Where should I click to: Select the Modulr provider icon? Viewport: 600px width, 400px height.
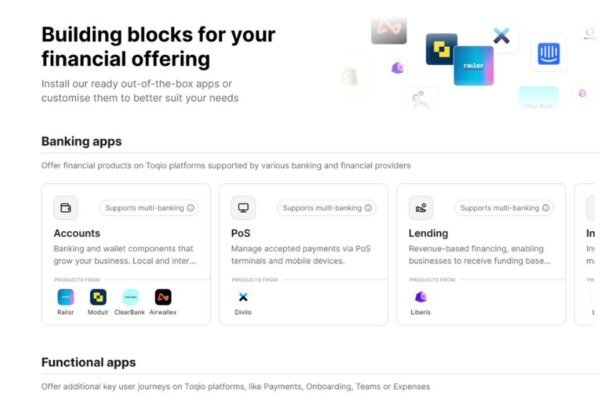[x=98, y=297]
